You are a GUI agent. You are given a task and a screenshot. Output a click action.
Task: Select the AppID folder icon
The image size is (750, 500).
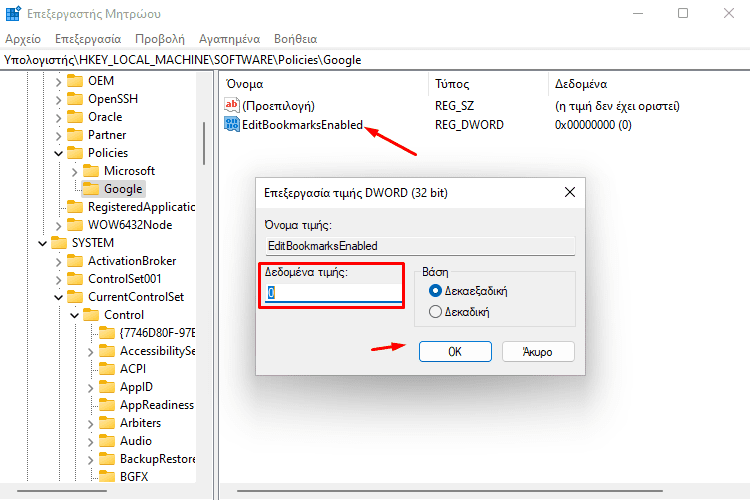point(107,387)
